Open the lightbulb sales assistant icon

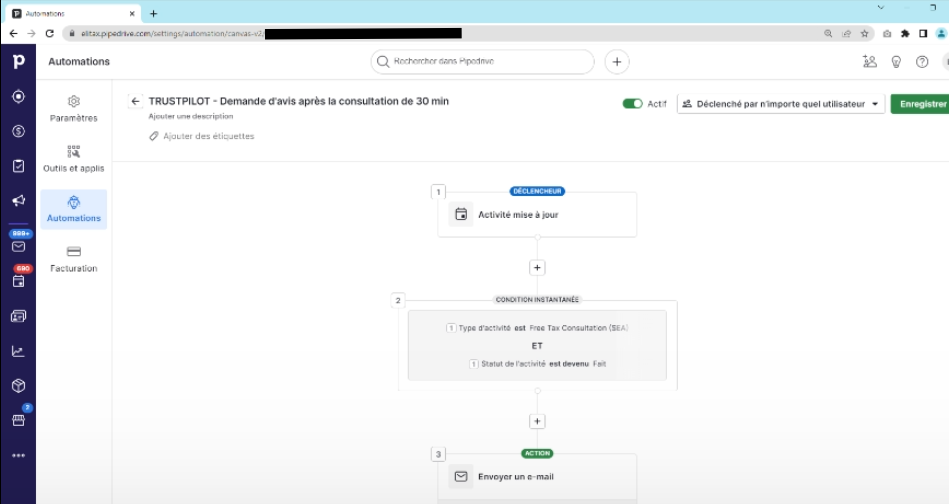pyautogui.click(x=896, y=62)
